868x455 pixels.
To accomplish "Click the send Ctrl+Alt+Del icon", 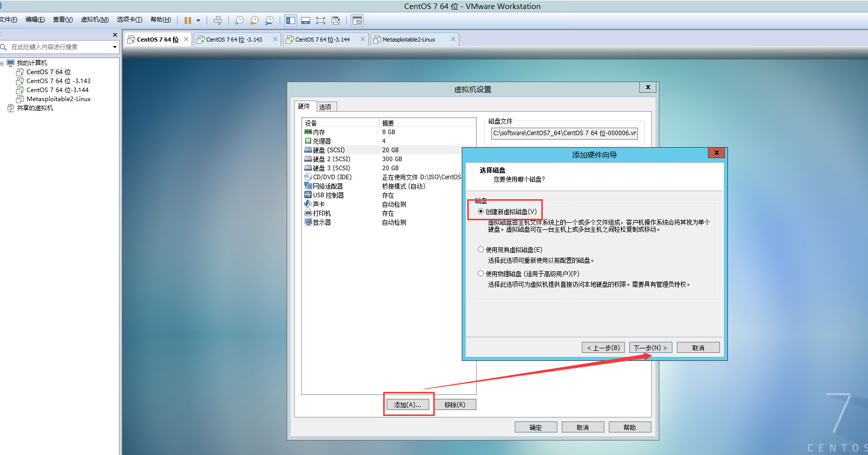I will 218,21.
